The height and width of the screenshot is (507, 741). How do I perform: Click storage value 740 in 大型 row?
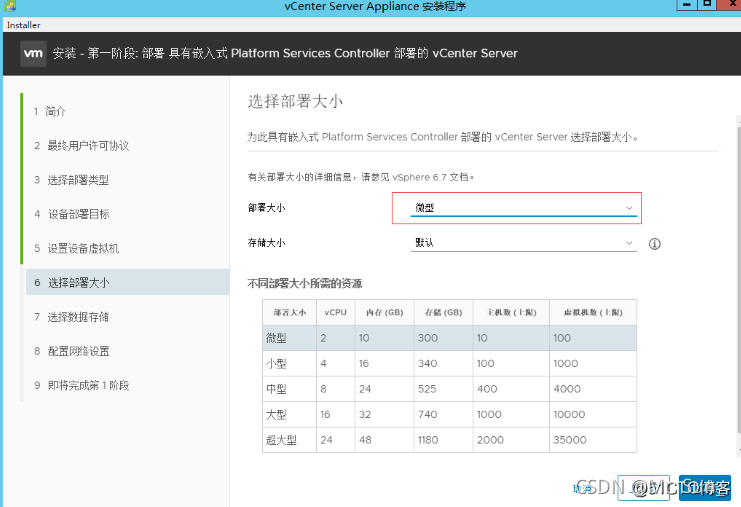[x=427, y=414]
